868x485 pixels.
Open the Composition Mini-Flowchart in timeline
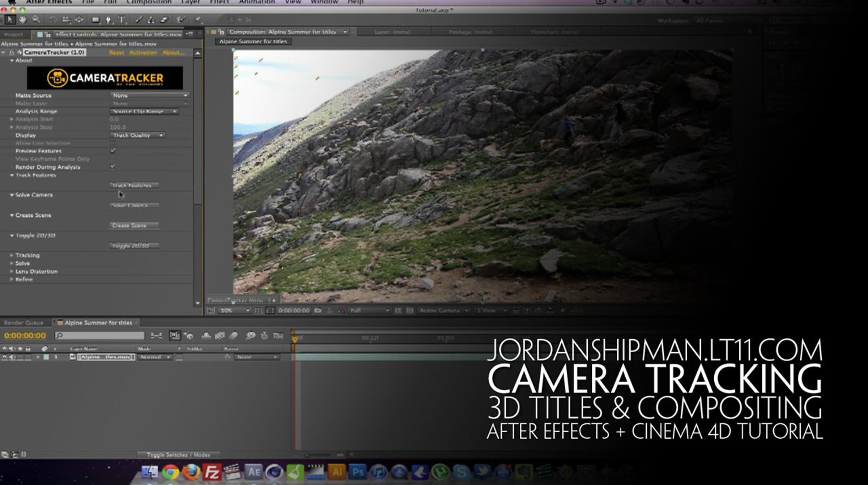coord(156,336)
